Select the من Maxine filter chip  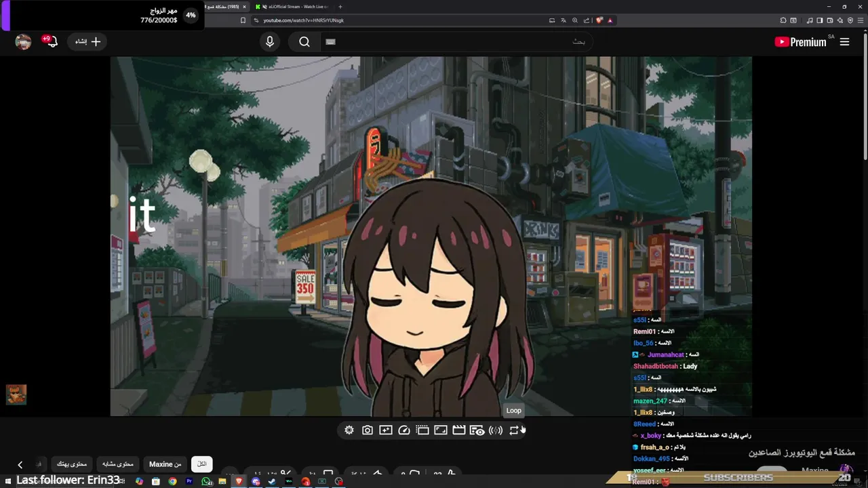coord(165,464)
